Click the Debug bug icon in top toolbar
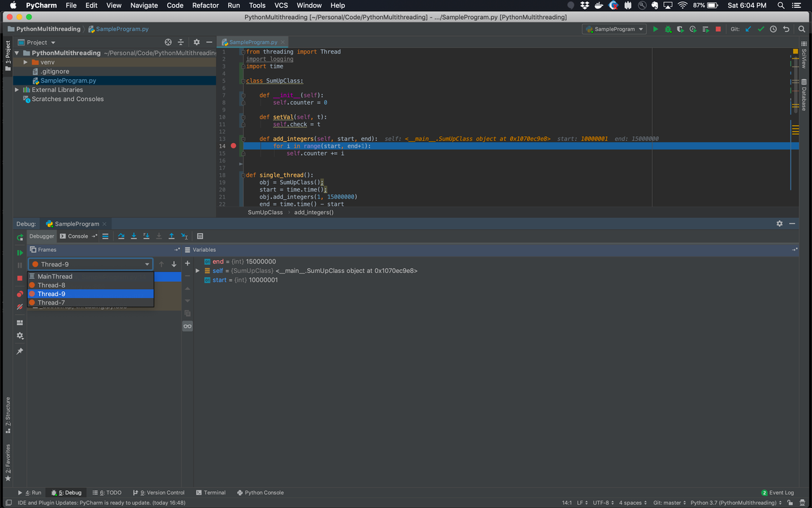The height and width of the screenshot is (508, 812). pos(668,29)
